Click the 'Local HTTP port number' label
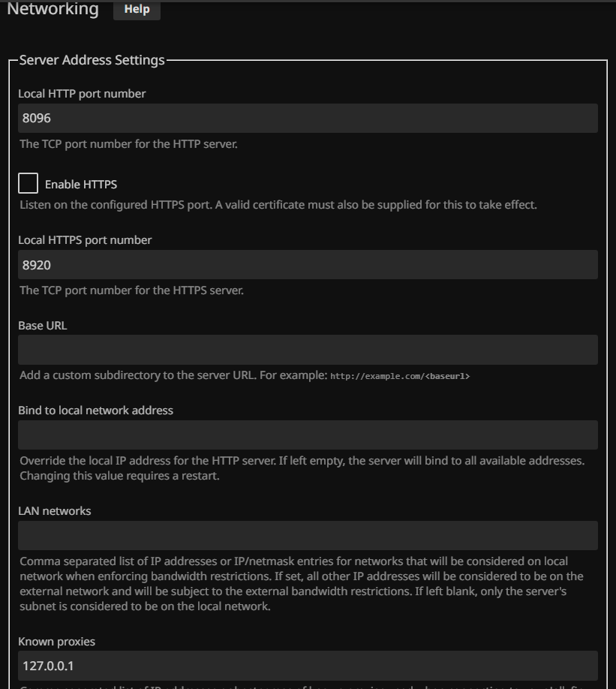 82,94
